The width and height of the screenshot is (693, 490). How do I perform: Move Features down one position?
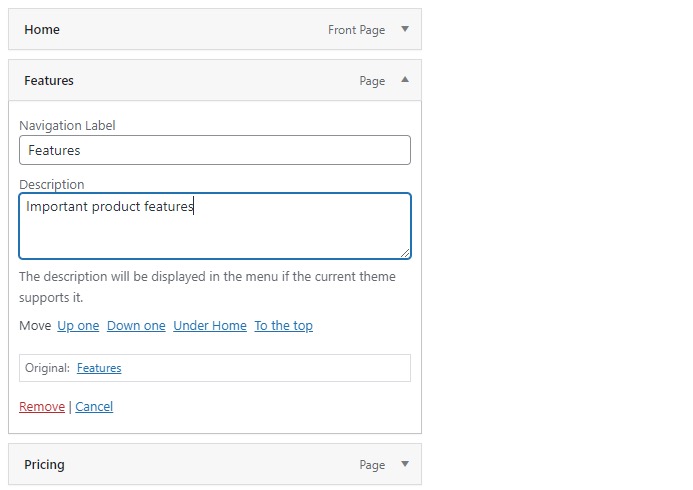click(136, 326)
